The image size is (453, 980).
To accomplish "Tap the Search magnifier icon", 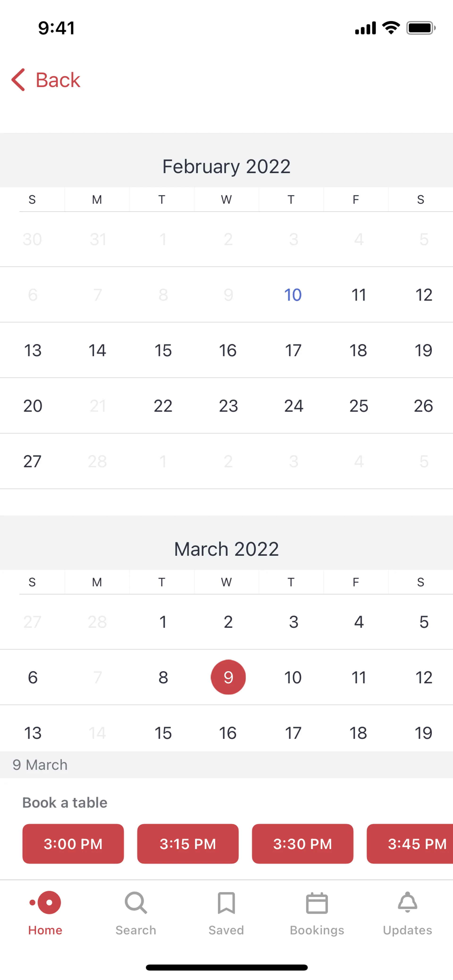I will click(x=136, y=902).
